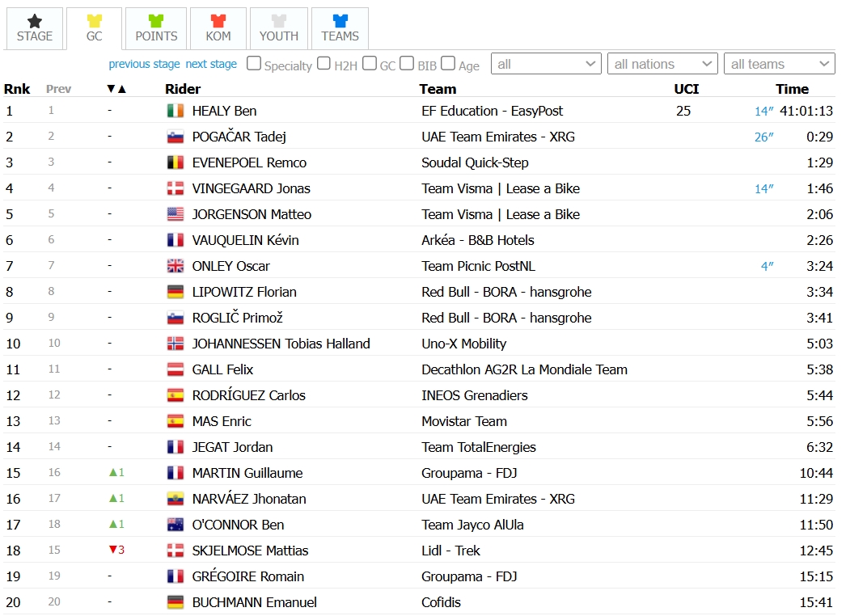This screenshot has height=616, width=850.
Task: Open Lidl - Trek team page
Action: tap(450, 551)
